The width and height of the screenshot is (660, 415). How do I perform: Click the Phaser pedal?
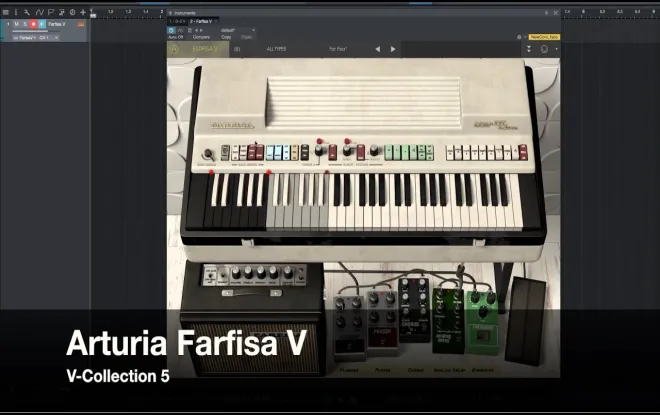tap(382, 322)
